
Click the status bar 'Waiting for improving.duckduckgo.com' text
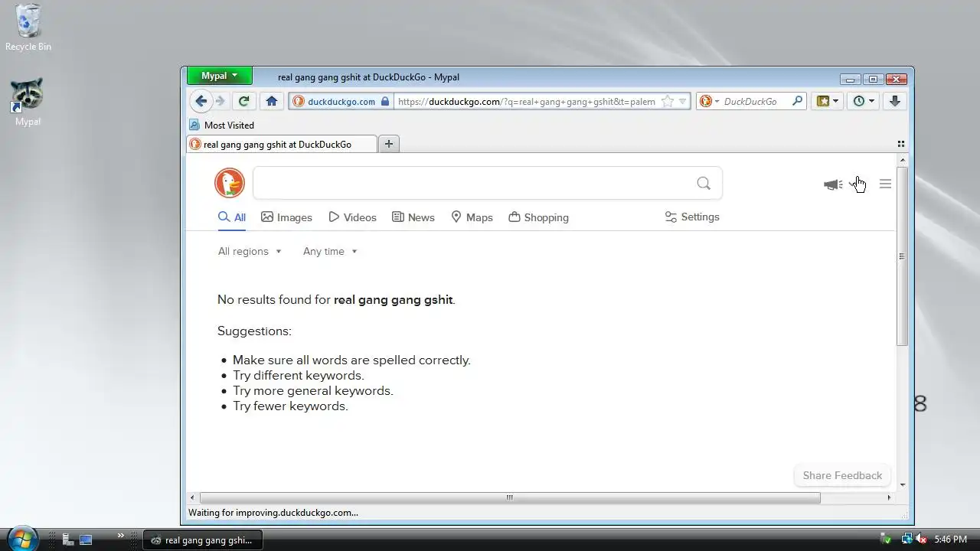click(273, 513)
